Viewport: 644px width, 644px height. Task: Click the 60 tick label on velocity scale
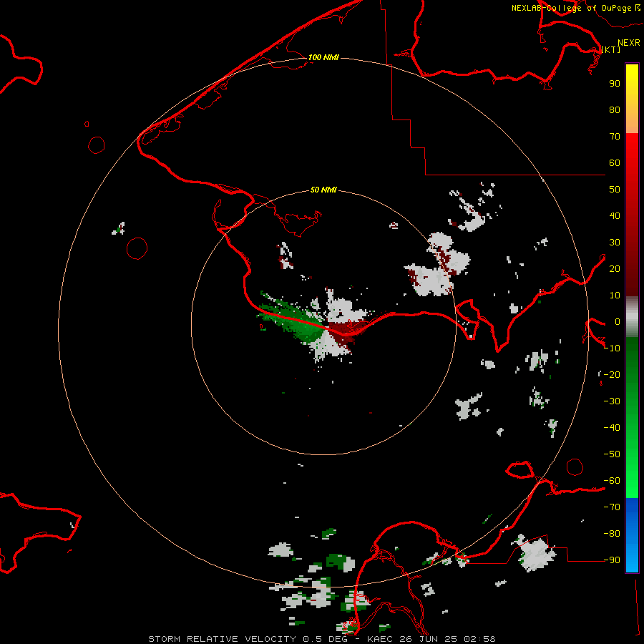pyautogui.click(x=615, y=162)
